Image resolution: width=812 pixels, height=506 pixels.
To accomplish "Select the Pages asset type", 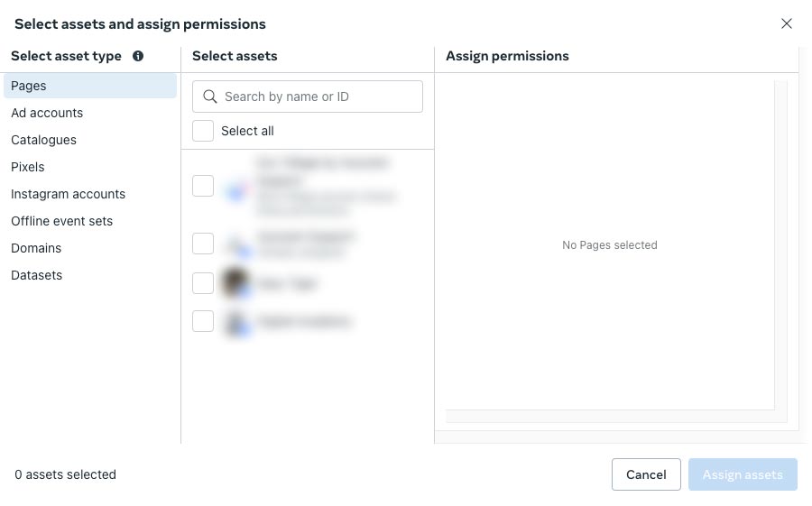I will pyautogui.click(x=90, y=86).
